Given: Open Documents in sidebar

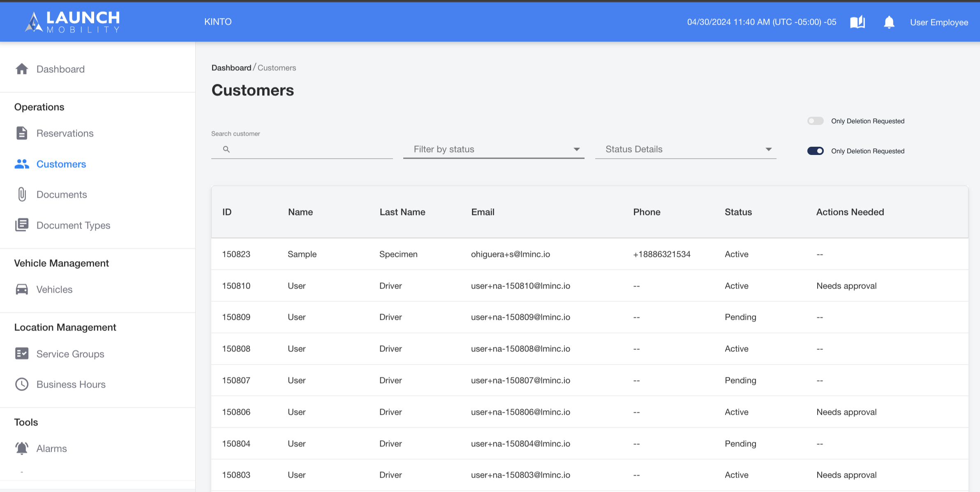Looking at the screenshot, I should (62, 194).
